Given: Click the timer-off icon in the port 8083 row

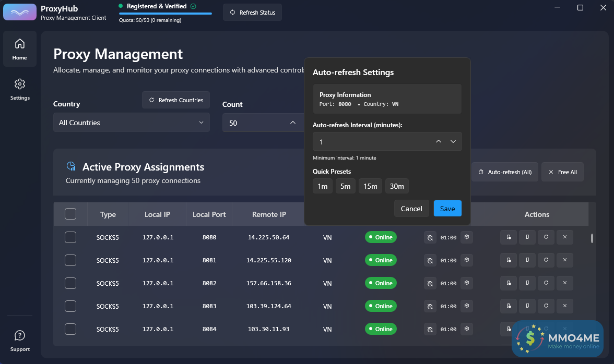Looking at the screenshot, I should pos(430,306).
